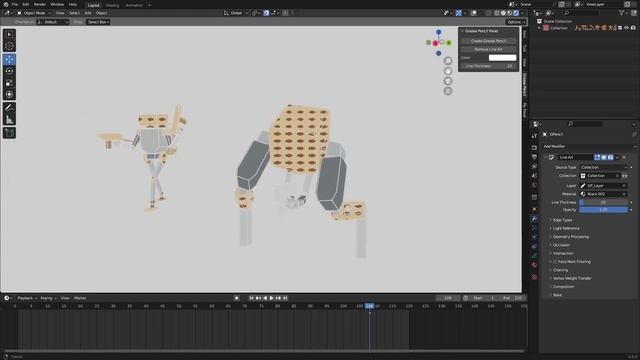Open the timeline Keying menu
The image size is (640, 360).
click(48, 298)
